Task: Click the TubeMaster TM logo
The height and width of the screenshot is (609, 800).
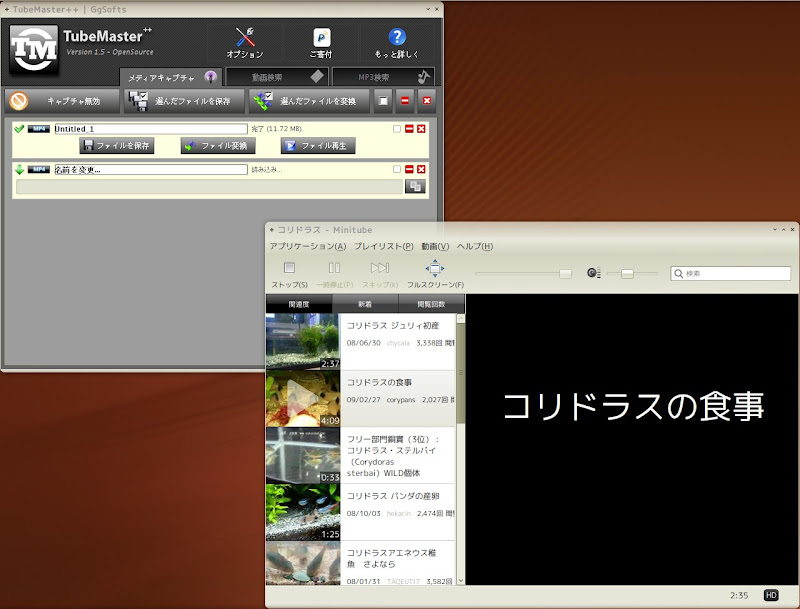Action: point(34,49)
